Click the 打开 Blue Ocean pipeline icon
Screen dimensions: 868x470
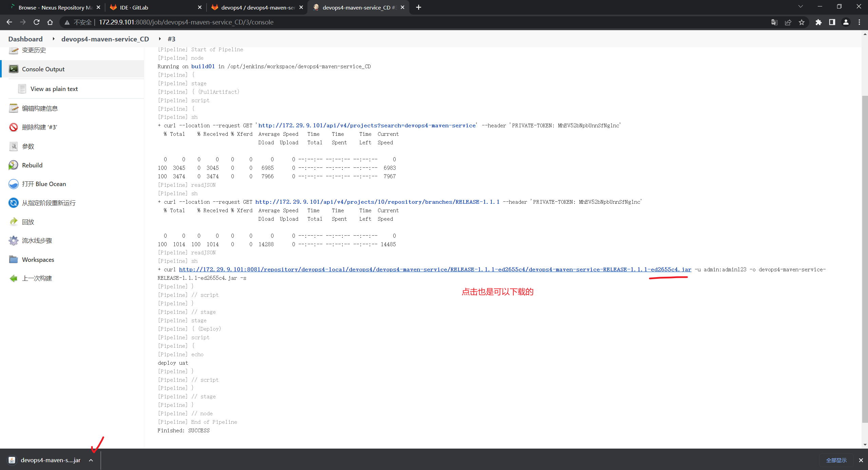(x=13, y=184)
